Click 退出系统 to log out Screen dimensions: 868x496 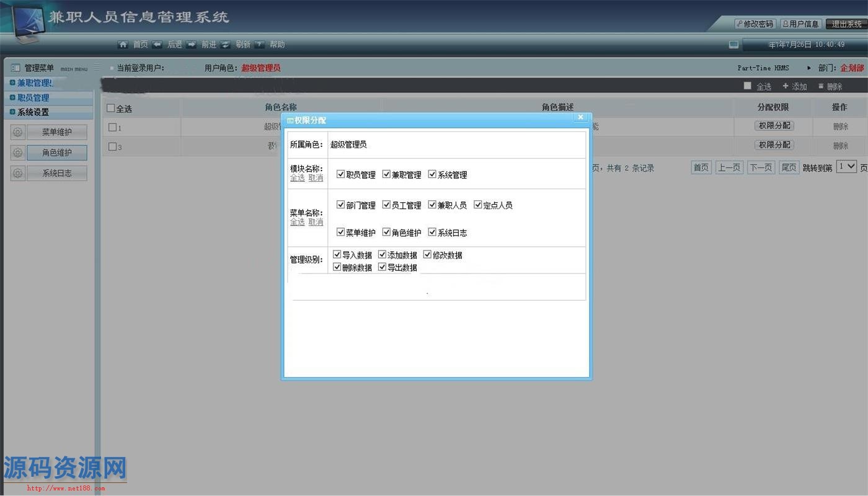coord(846,24)
